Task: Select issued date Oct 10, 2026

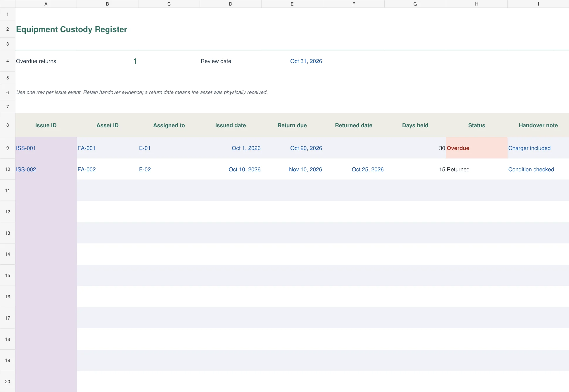Action: (231, 169)
